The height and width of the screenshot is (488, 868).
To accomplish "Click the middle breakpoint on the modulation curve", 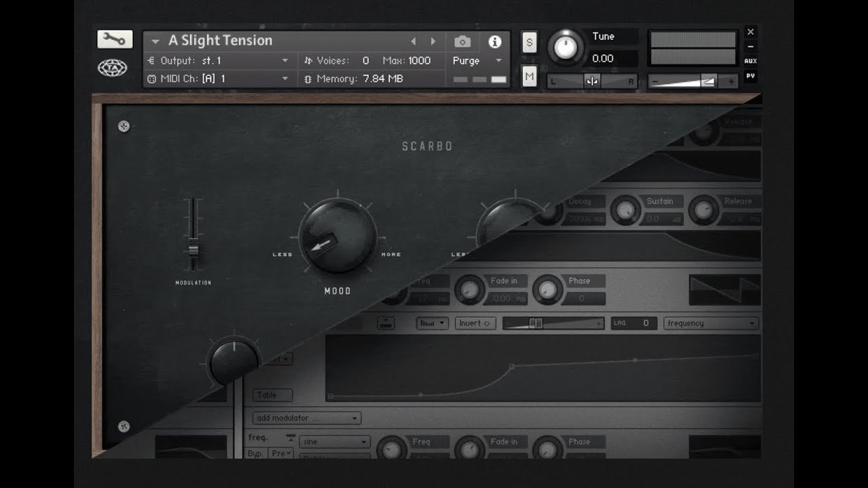I will pyautogui.click(x=511, y=366).
